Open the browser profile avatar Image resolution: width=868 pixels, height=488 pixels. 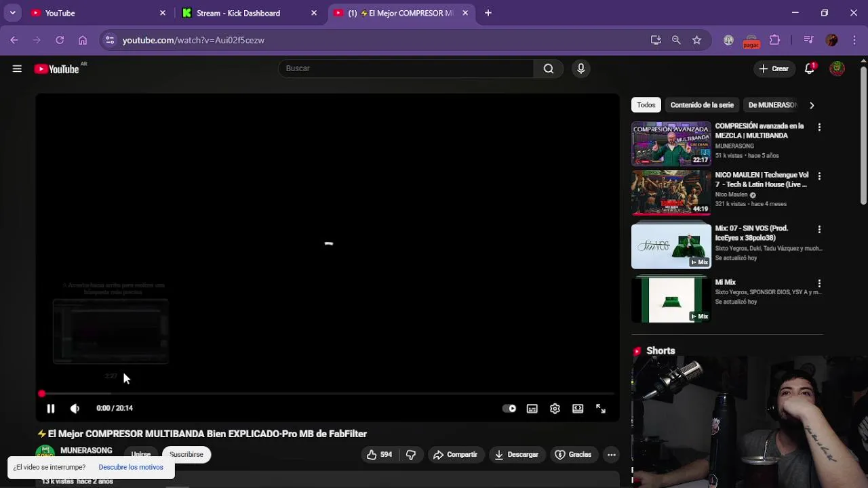pos(832,40)
